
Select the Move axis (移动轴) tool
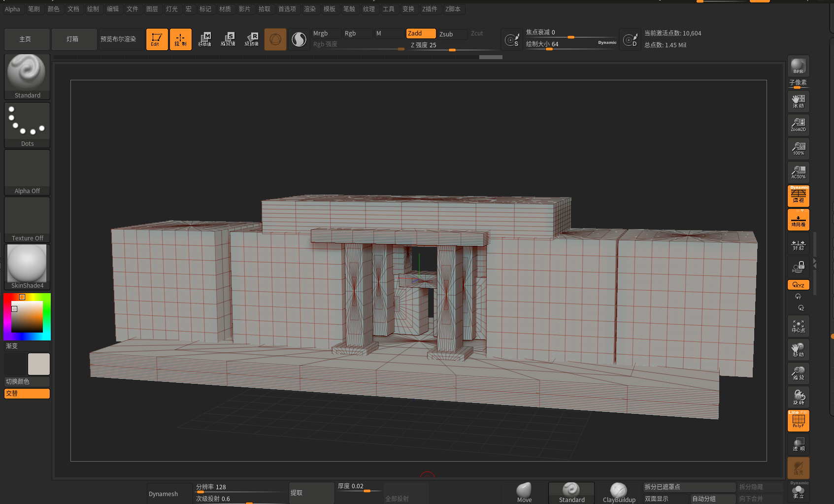click(204, 39)
